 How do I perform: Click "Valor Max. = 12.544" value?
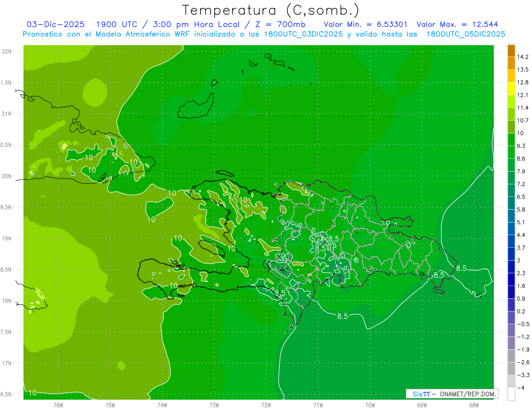coord(457,24)
